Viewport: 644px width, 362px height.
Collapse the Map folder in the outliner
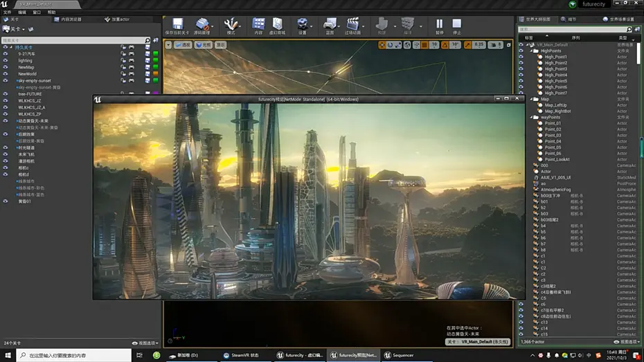[531, 99]
